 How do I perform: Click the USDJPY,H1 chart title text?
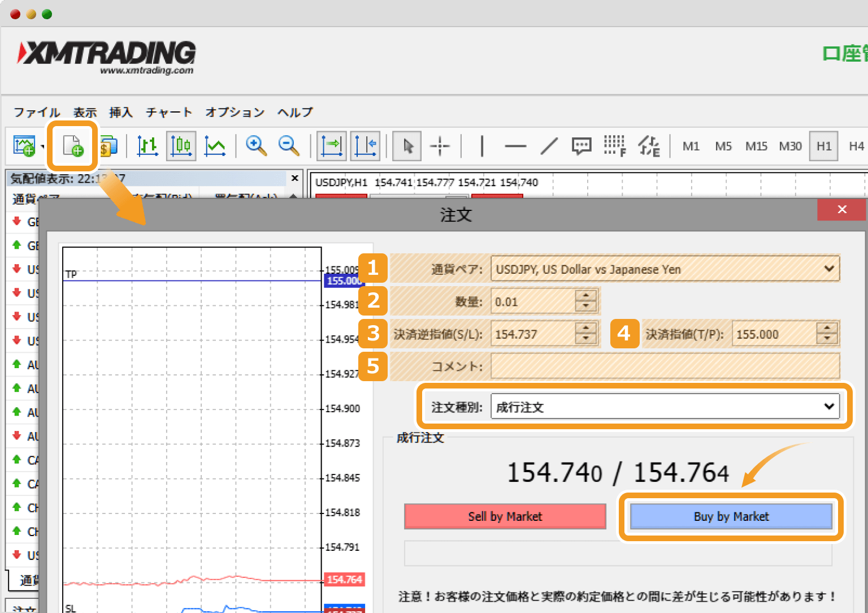point(341,183)
